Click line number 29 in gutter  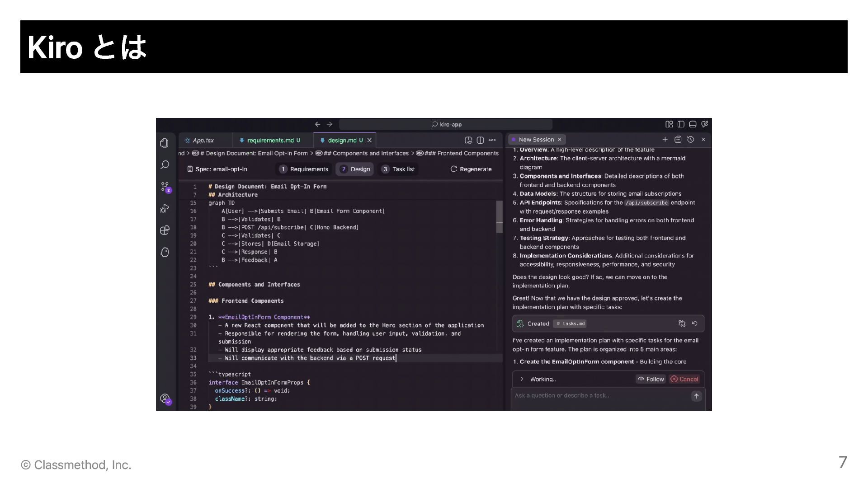[x=193, y=317]
